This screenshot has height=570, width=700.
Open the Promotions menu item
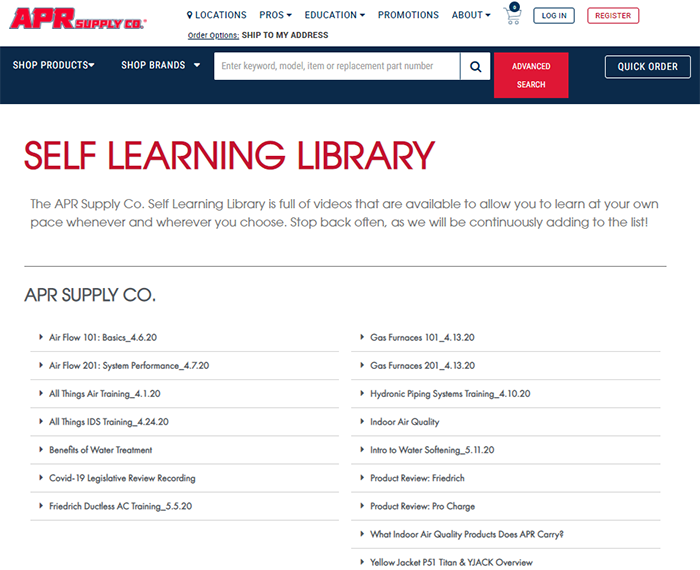(x=408, y=15)
